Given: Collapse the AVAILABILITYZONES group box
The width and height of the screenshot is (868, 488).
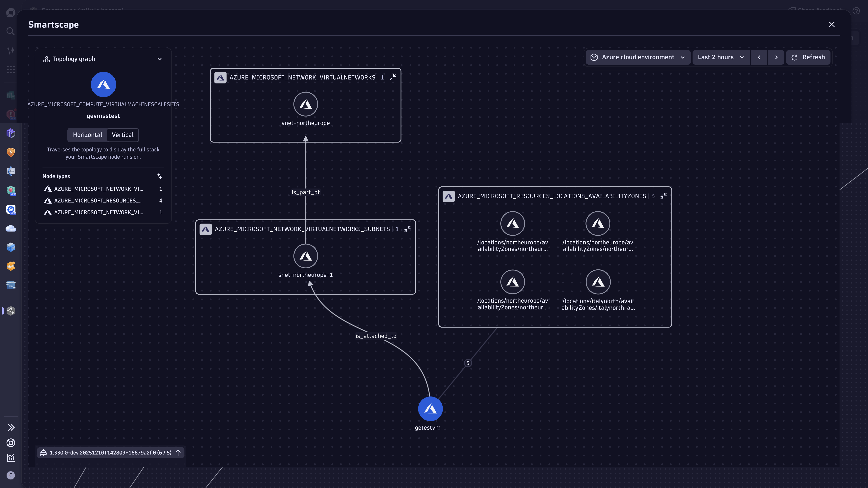Looking at the screenshot, I should 664,196.
